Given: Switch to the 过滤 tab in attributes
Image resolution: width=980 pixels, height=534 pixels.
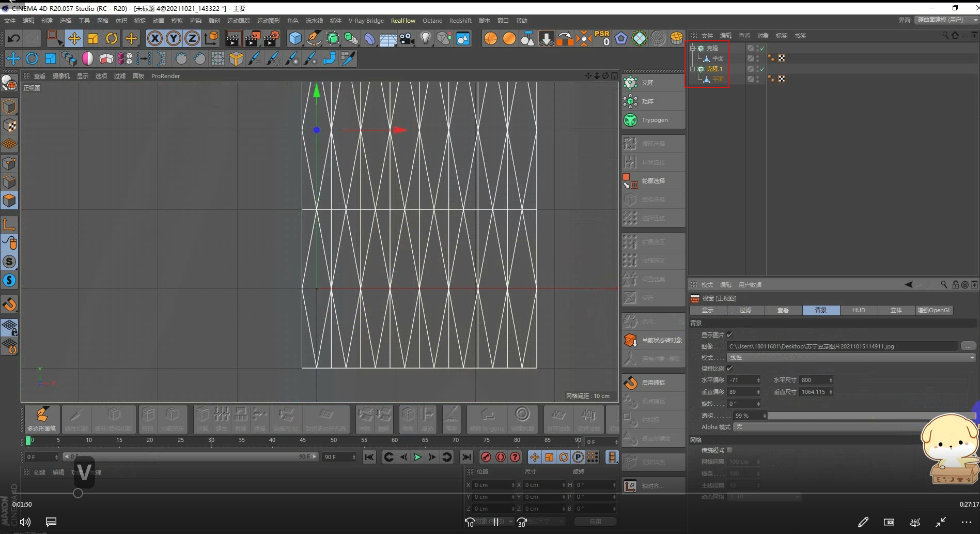Looking at the screenshot, I should [745, 310].
